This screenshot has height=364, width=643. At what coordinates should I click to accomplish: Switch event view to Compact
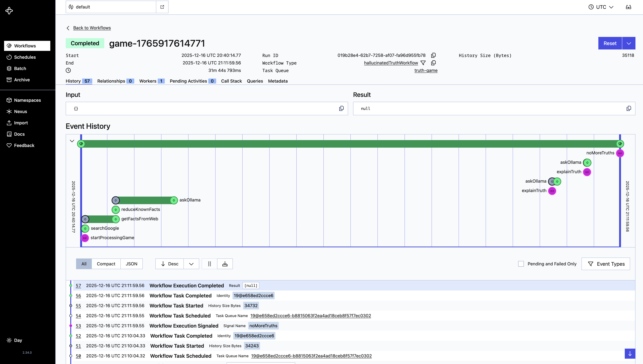click(x=106, y=264)
